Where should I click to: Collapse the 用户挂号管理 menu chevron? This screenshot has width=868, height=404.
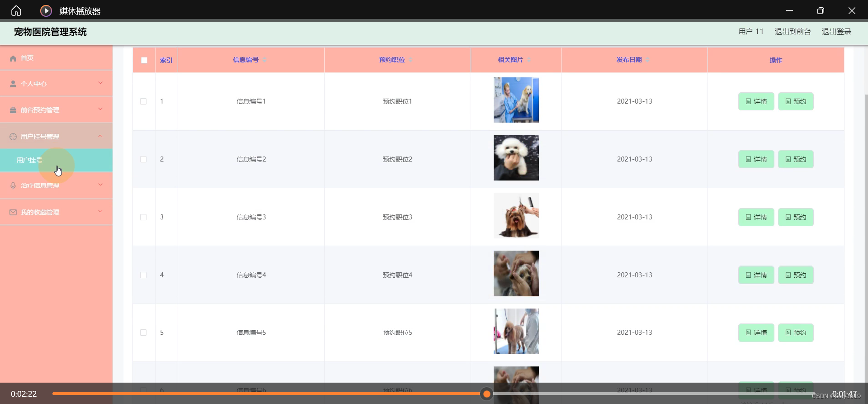click(100, 136)
